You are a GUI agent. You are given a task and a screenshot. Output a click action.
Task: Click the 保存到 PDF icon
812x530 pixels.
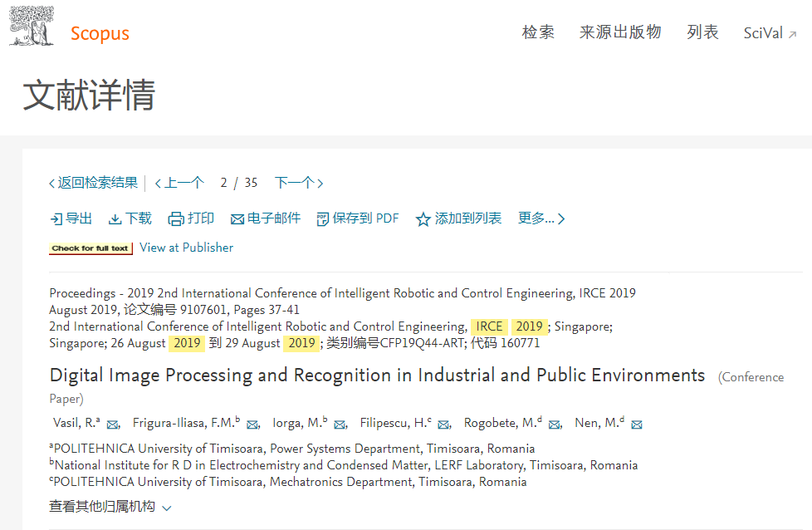click(x=322, y=219)
